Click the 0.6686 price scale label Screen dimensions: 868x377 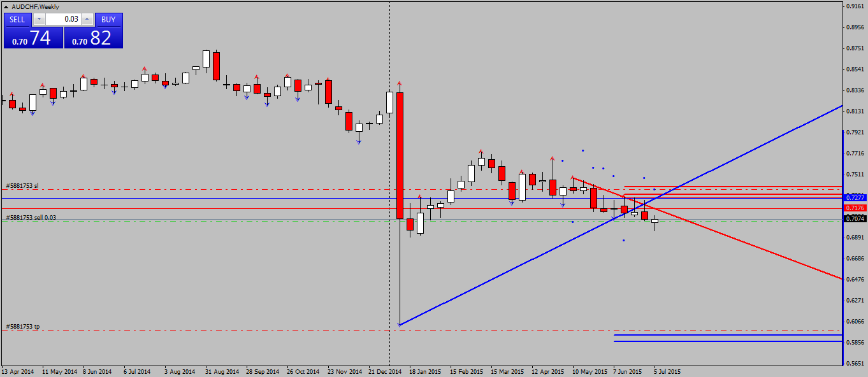pos(855,259)
